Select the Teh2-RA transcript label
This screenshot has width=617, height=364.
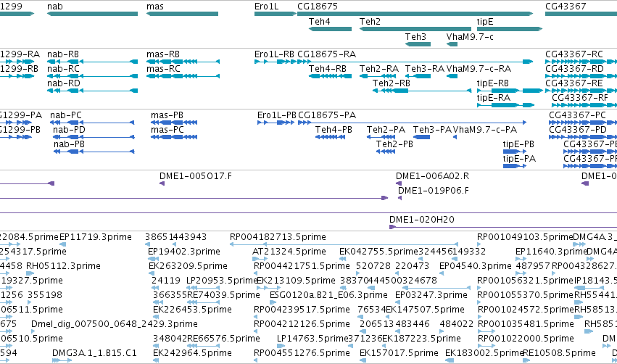tap(379, 69)
